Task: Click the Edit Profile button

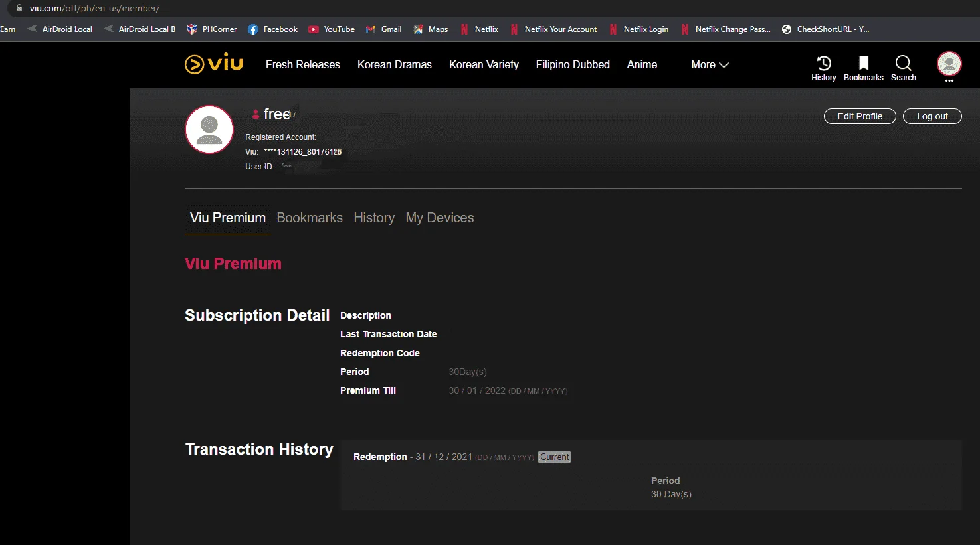Action: 860,116
